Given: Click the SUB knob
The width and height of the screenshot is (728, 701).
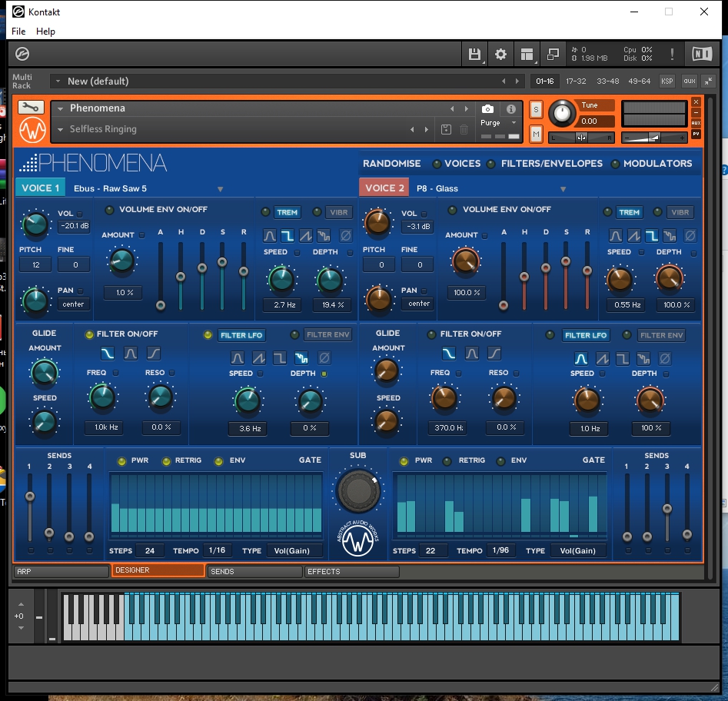Looking at the screenshot, I should 358,490.
